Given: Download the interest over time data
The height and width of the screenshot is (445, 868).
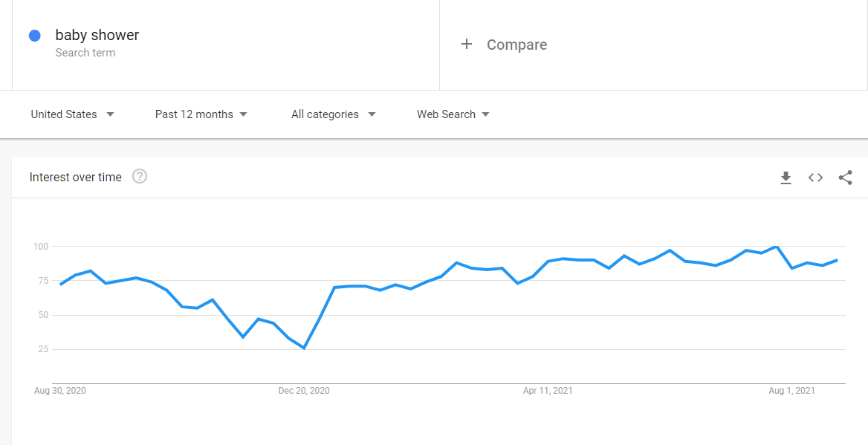Looking at the screenshot, I should (x=786, y=178).
